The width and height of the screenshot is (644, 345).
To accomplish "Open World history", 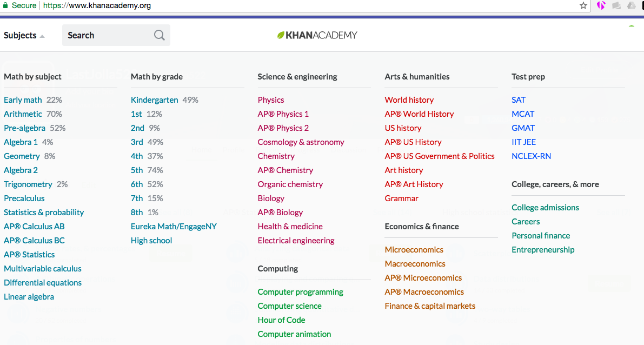I will pos(409,100).
